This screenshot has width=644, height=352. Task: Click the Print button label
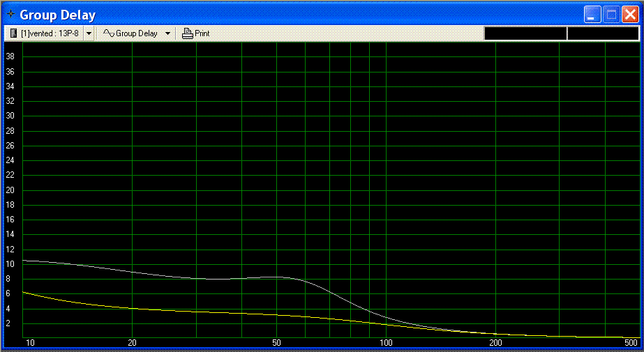[x=202, y=33]
